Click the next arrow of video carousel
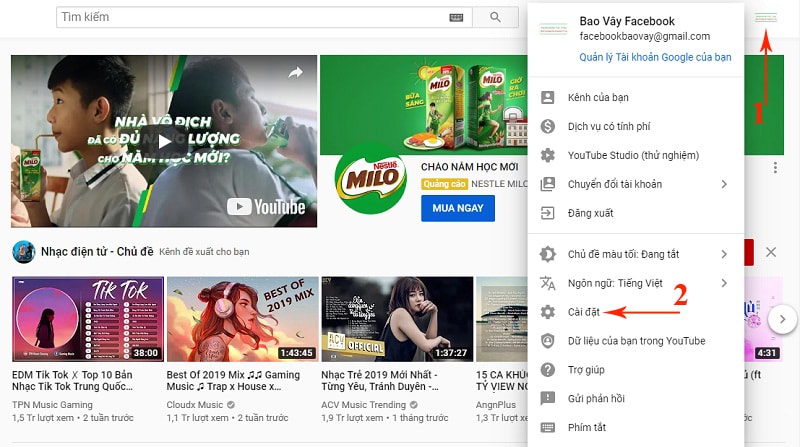This screenshot has width=800, height=447. click(783, 320)
